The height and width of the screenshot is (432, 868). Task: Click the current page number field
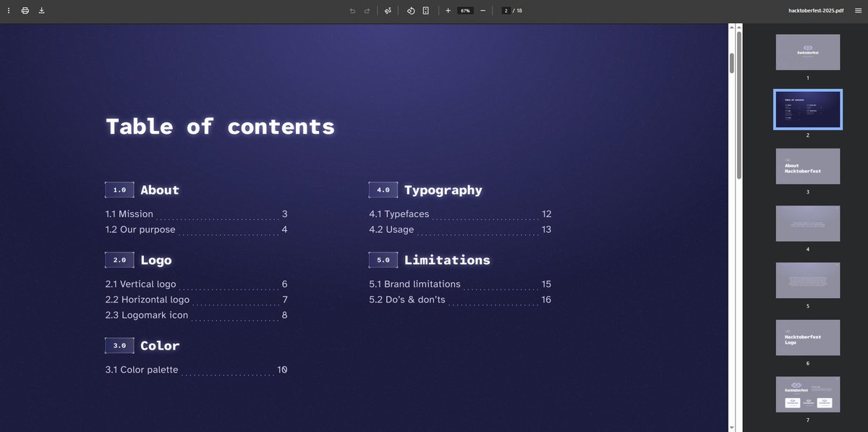coord(506,11)
